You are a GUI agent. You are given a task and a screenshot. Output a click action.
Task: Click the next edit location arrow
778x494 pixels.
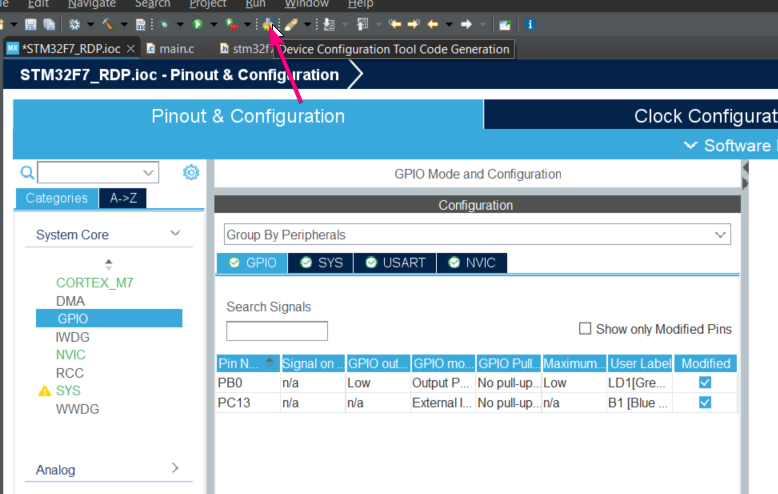click(413, 24)
